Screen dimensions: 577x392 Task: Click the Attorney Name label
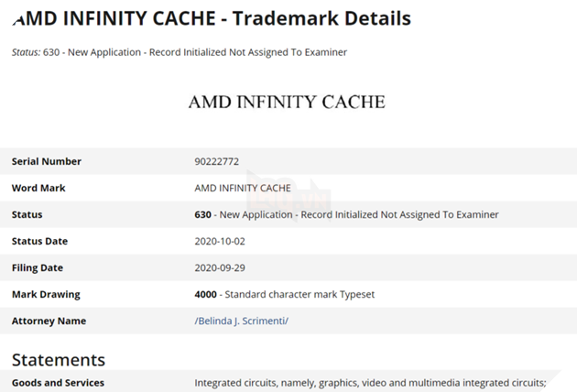(x=49, y=321)
